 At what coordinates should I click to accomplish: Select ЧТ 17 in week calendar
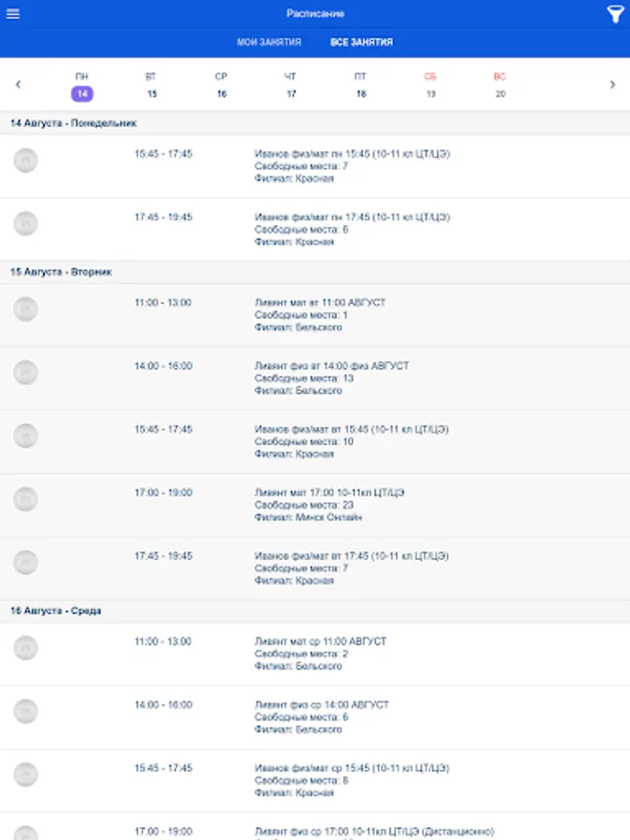pos(291,86)
